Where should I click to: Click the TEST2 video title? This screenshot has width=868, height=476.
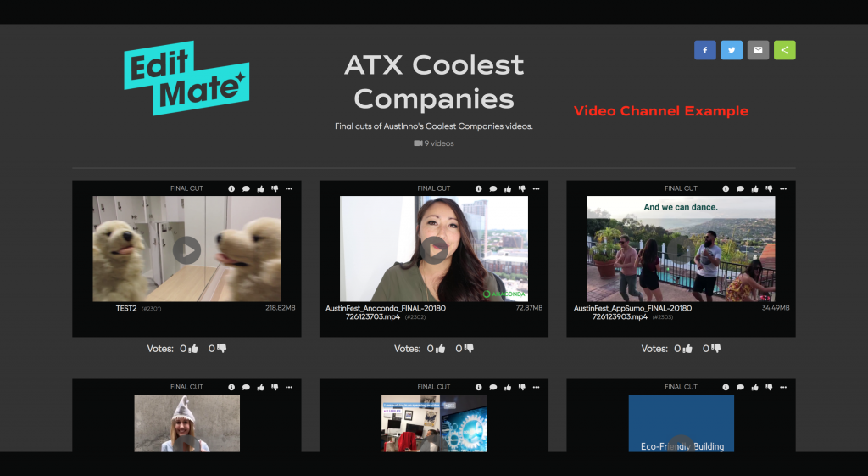coord(126,308)
